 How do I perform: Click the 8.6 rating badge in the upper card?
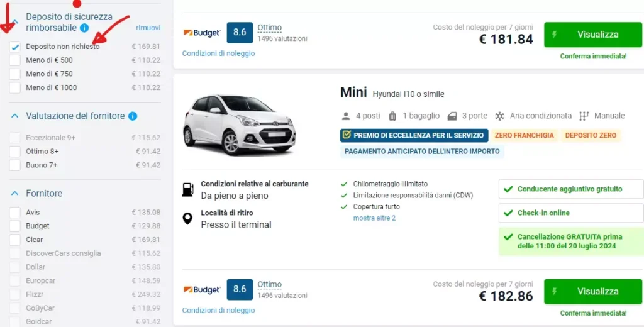(x=240, y=33)
